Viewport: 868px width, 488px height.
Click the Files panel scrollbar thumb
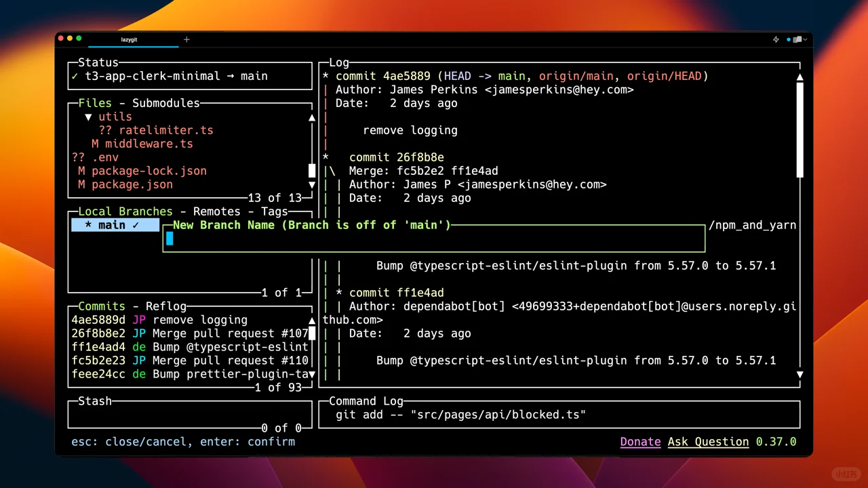pyautogui.click(x=312, y=171)
